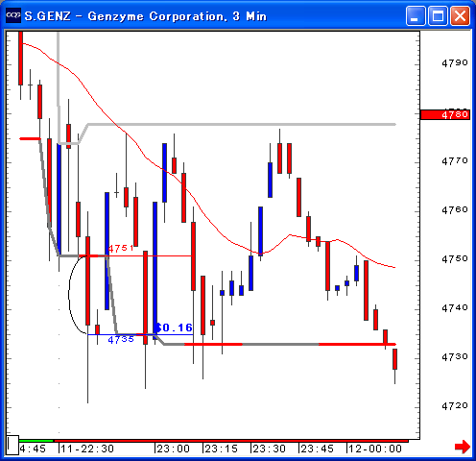Click the green session bar segment
The width and height of the screenshot is (476, 461).
pyautogui.click(x=36, y=441)
